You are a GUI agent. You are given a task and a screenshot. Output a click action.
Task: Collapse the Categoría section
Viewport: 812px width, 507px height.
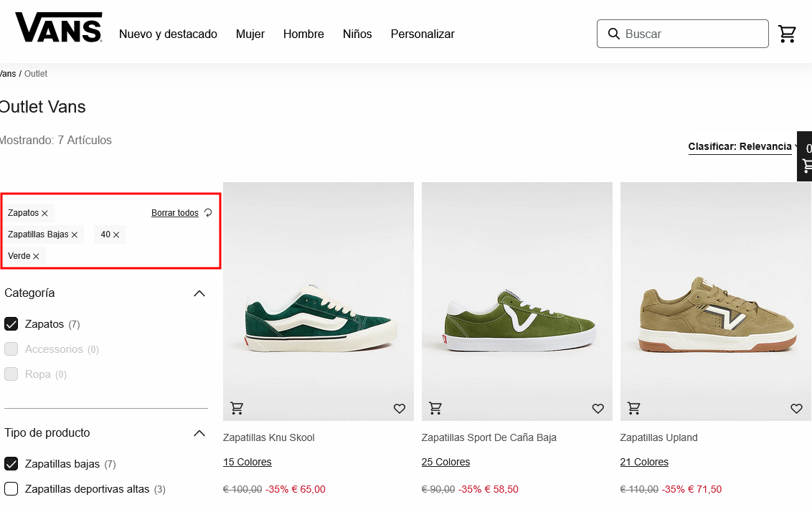click(x=199, y=293)
